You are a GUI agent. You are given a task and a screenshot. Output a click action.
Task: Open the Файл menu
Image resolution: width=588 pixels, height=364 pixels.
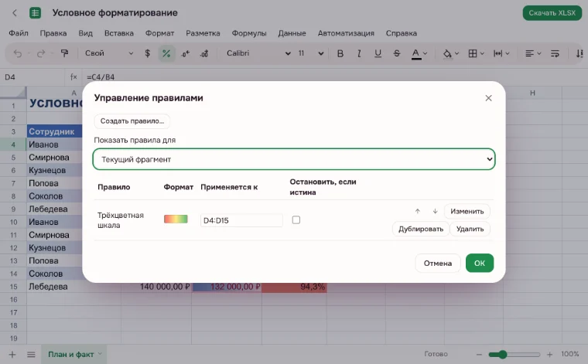19,33
